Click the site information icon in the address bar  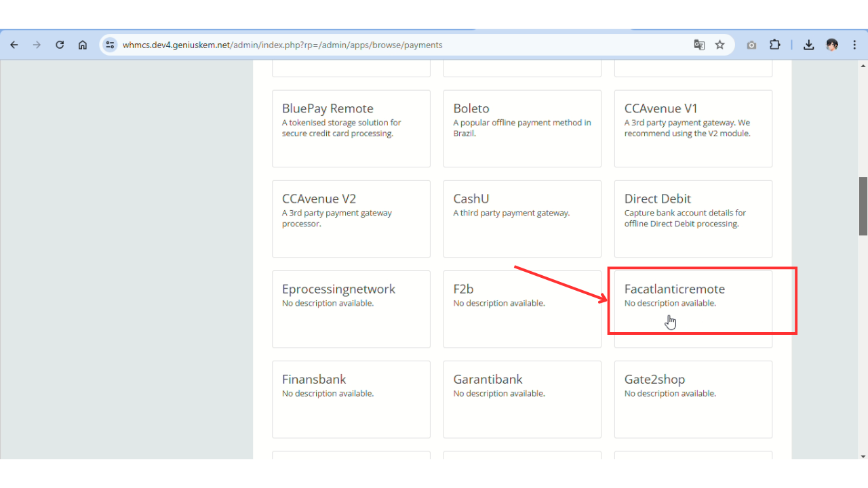[110, 45]
